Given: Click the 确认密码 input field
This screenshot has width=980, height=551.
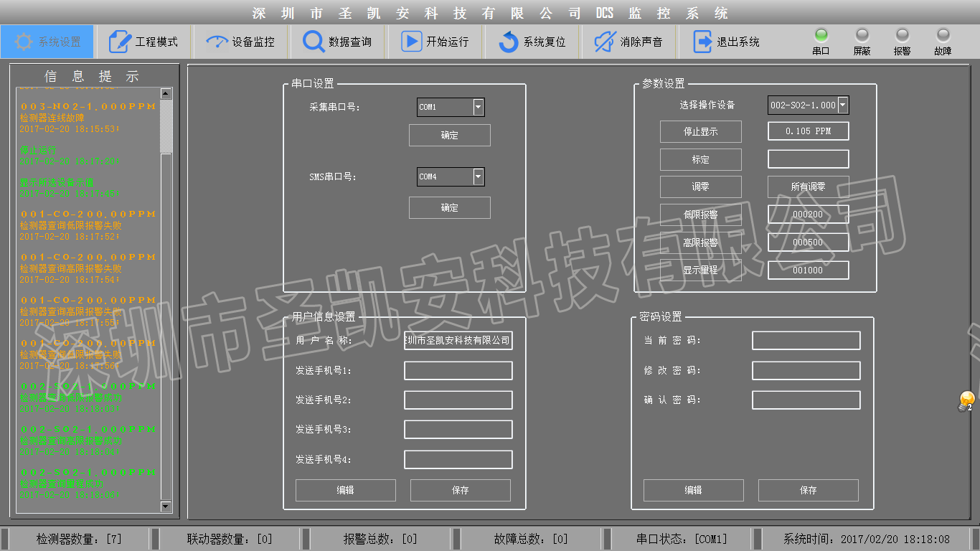Looking at the screenshot, I should [806, 400].
